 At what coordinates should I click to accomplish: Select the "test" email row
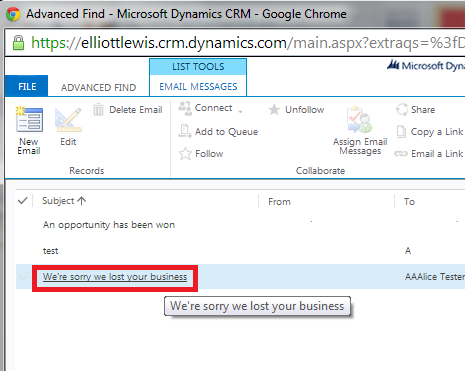240,251
